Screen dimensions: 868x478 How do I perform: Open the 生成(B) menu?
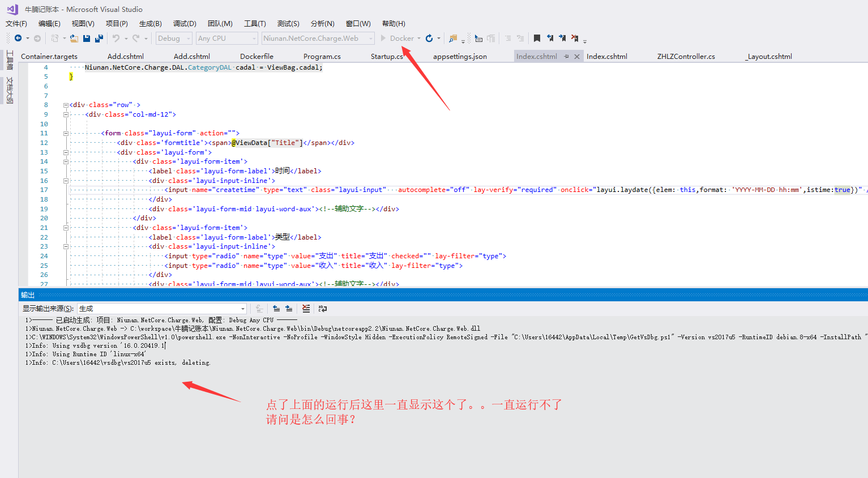click(x=151, y=23)
